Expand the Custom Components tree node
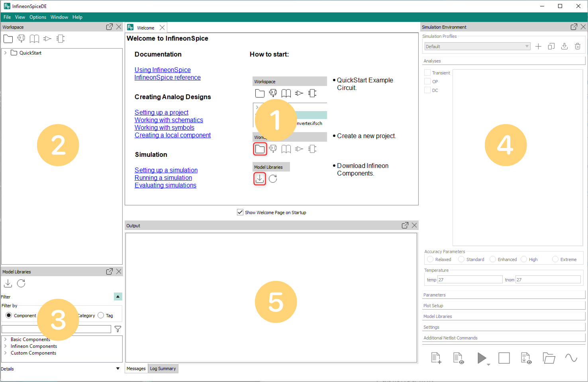This screenshot has height=382, width=588. pyautogui.click(x=5, y=353)
